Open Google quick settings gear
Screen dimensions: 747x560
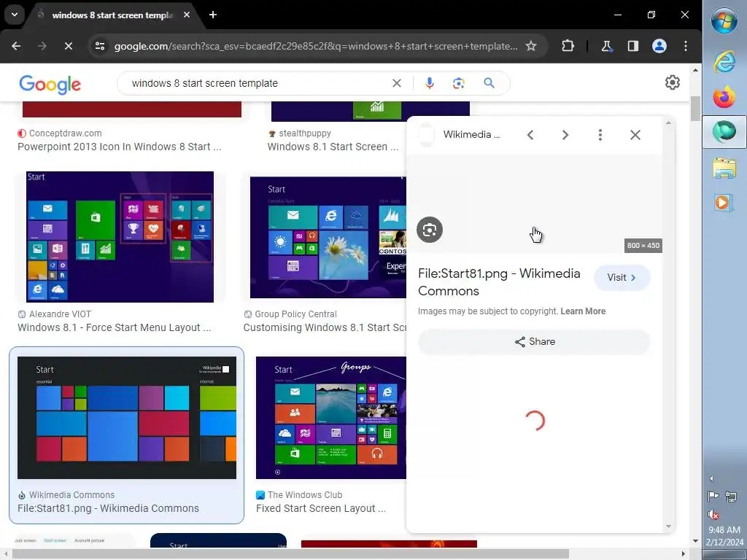672,82
